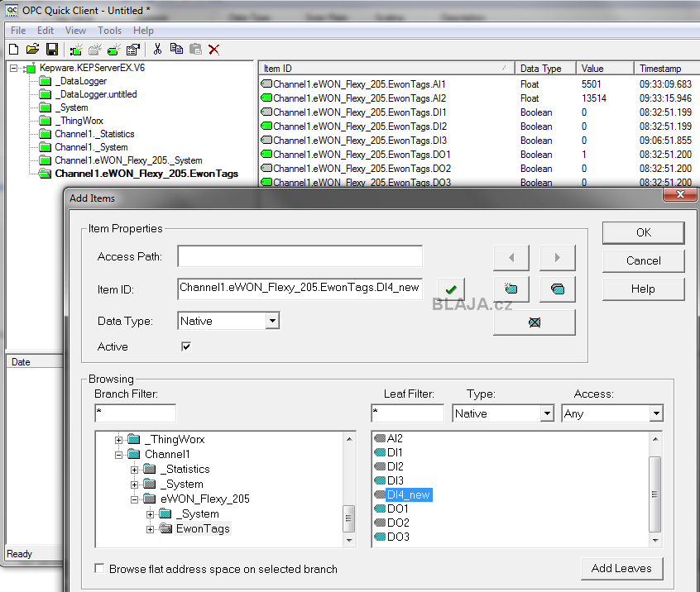Click the leaf list vertical scrollbar thumb

655,494
